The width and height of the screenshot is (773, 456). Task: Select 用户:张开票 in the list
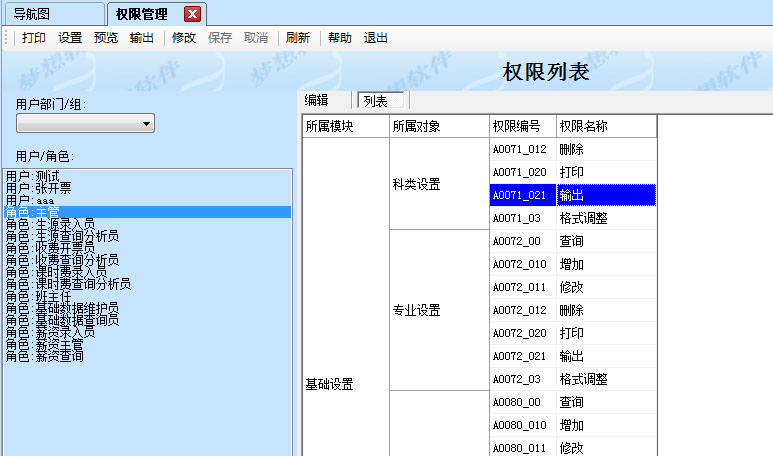[147, 188]
